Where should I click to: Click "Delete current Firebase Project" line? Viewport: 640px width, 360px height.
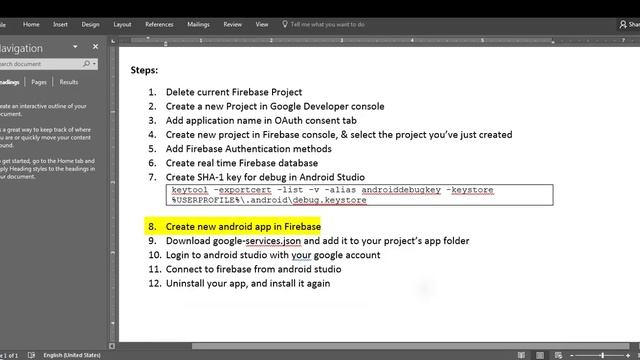[x=234, y=92]
